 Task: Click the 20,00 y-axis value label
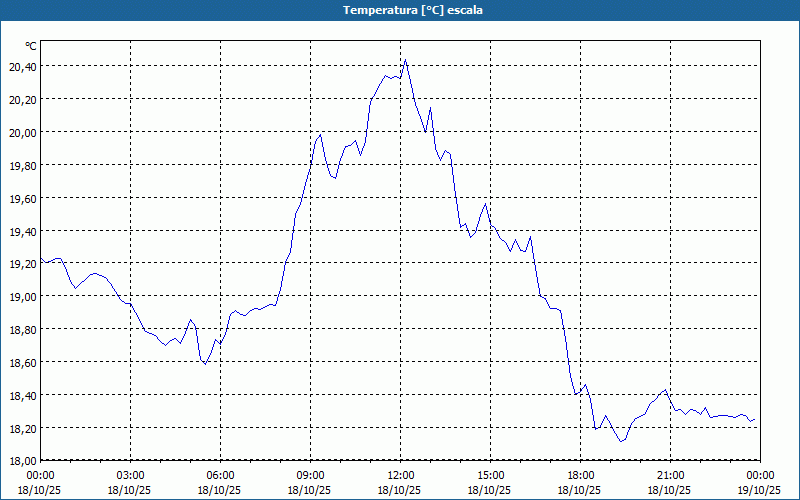pyautogui.click(x=23, y=132)
